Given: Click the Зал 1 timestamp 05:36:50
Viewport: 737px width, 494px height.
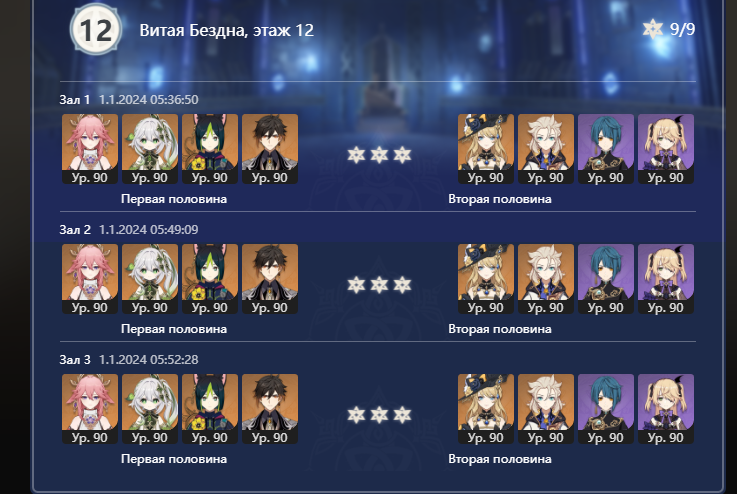Looking at the screenshot, I should (149, 100).
